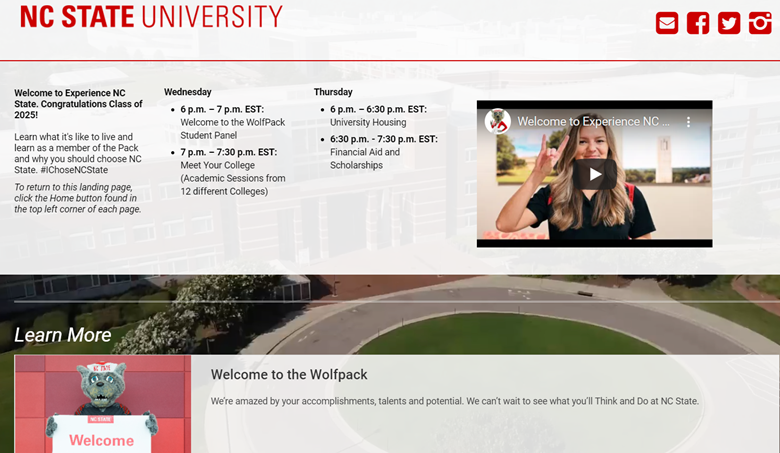This screenshot has height=453, width=780.
Task: Play the Welcome to Experience NC video
Action: [x=595, y=175]
